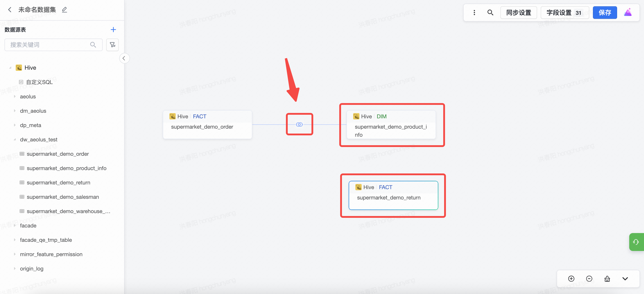
Task: Zoom in the canvas with plus icon
Action: tap(571, 279)
